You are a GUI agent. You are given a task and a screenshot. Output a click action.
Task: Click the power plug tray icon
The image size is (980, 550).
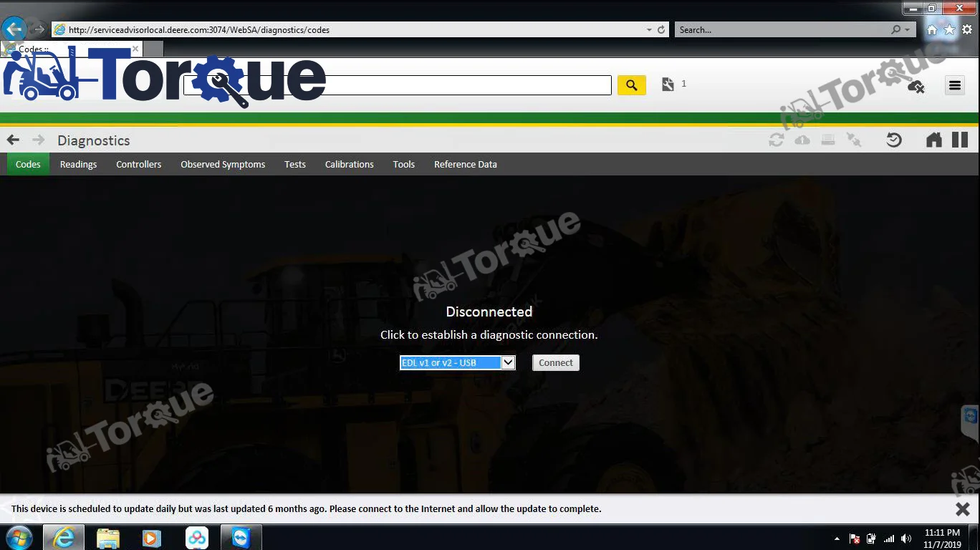pos(872,539)
